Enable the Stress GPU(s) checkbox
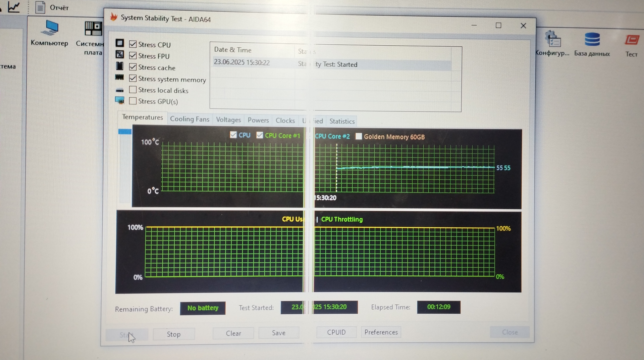 point(133,101)
